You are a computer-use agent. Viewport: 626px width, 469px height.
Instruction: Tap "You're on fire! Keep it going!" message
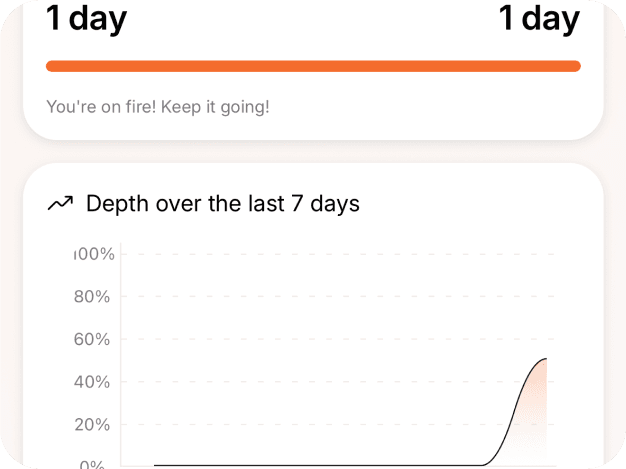coord(158,106)
